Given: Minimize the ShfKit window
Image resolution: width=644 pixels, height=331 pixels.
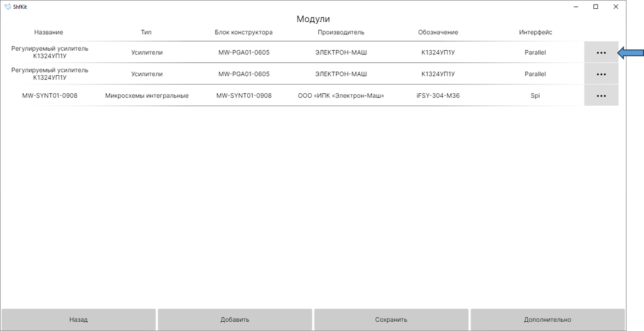Looking at the screenshot, I should coord(576,7).
